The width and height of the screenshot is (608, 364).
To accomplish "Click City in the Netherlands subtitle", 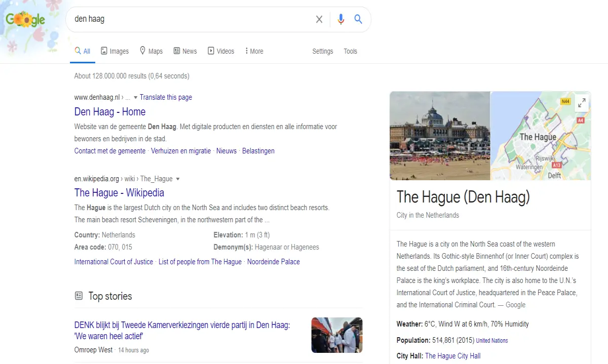I will coord(428,215).
